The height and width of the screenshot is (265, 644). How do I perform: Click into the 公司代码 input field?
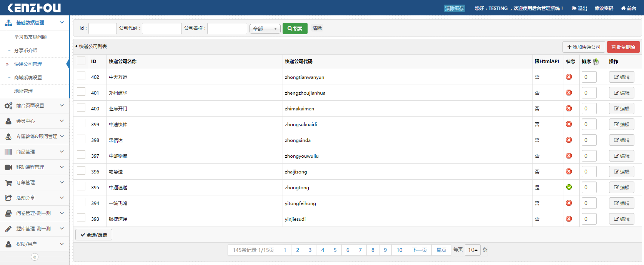(x=162, y=28)
